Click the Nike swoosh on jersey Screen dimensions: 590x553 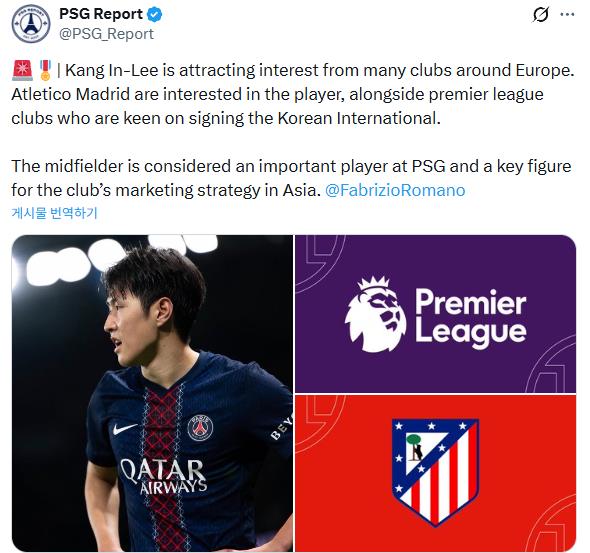click(x=125, y=428)
